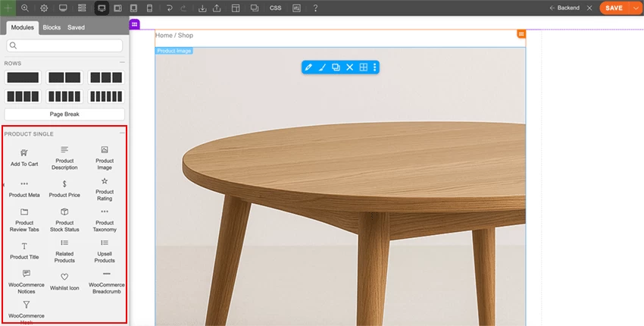Select the Add To Cart module
644x326 pixels.
click(x=24, y=158)
